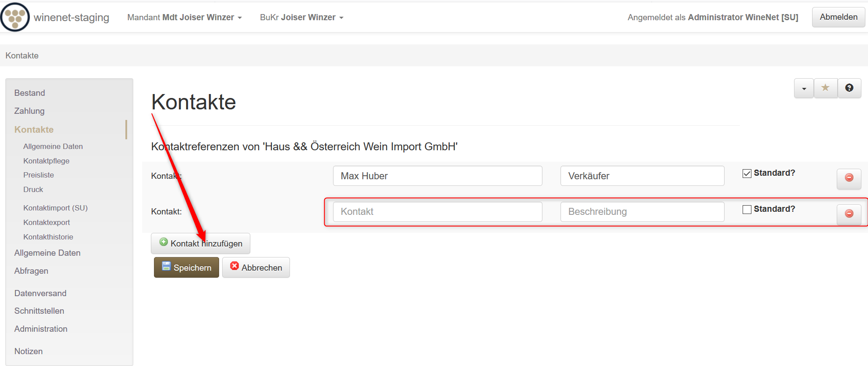
Task: Open the Administration sidebar section
Action: coord(41,329)
